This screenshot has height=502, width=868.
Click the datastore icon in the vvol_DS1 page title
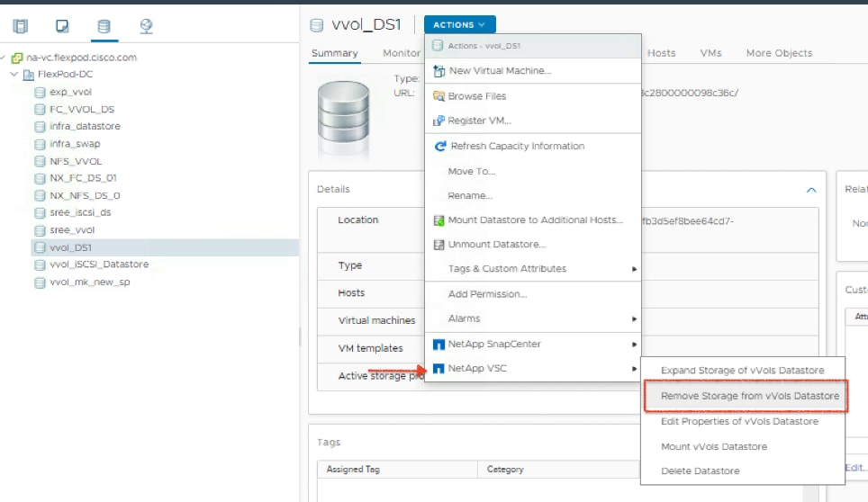[317, 25]
